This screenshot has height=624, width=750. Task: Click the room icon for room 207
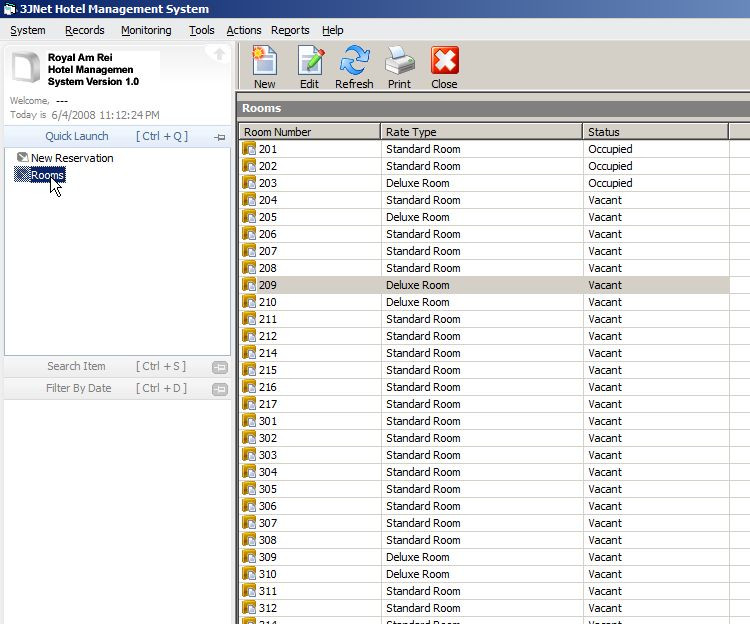(249, 251)
